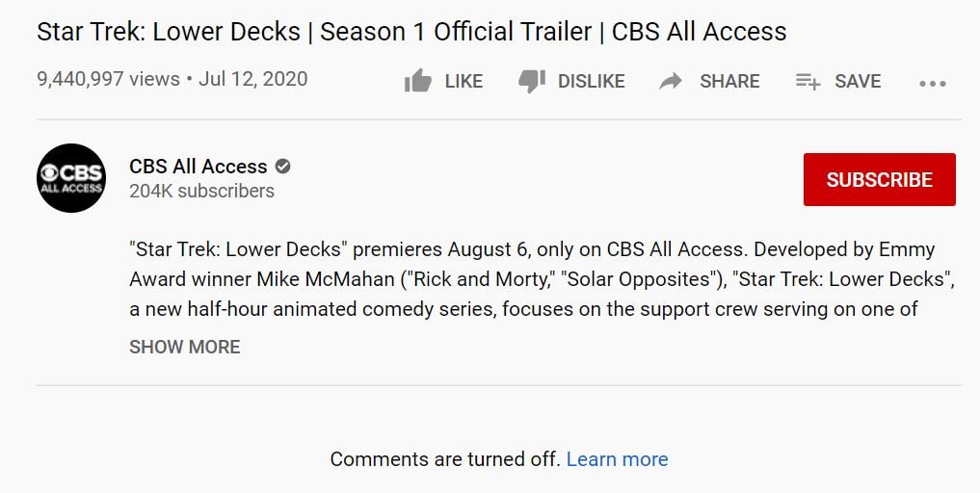Image resolution: width=980 pixels, height=493 pixels.
Task: Click the thumbs-down Dislike icon
Action: coord(532,81)
